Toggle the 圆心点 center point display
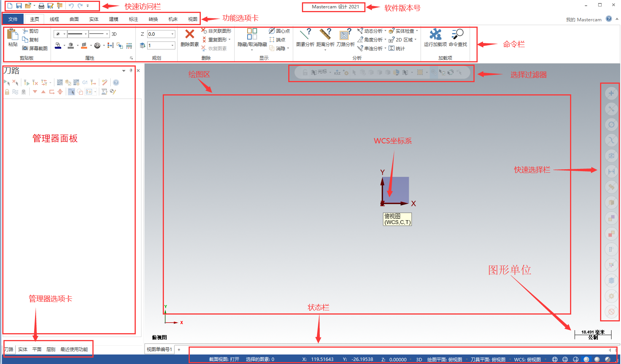The image size is (621, 364). click(280, 31)
